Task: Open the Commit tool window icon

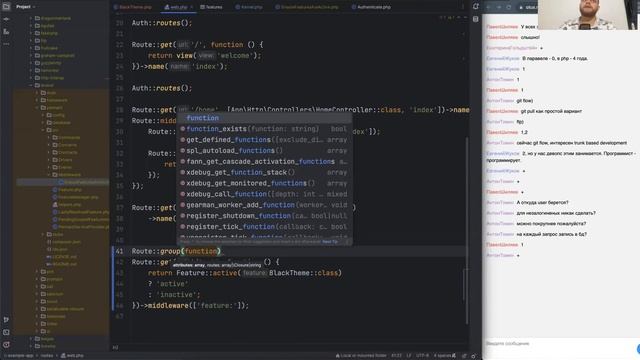Action: pos(6,19)
